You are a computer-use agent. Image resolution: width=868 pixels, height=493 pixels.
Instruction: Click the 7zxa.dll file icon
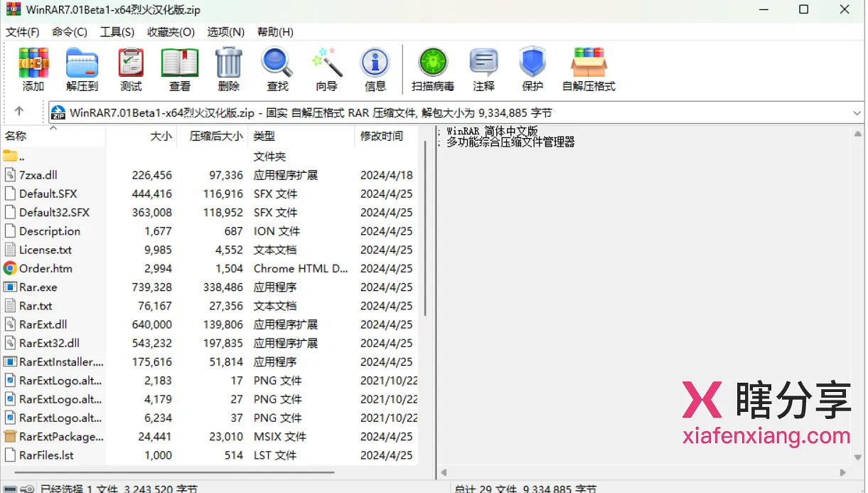[10, 175]
